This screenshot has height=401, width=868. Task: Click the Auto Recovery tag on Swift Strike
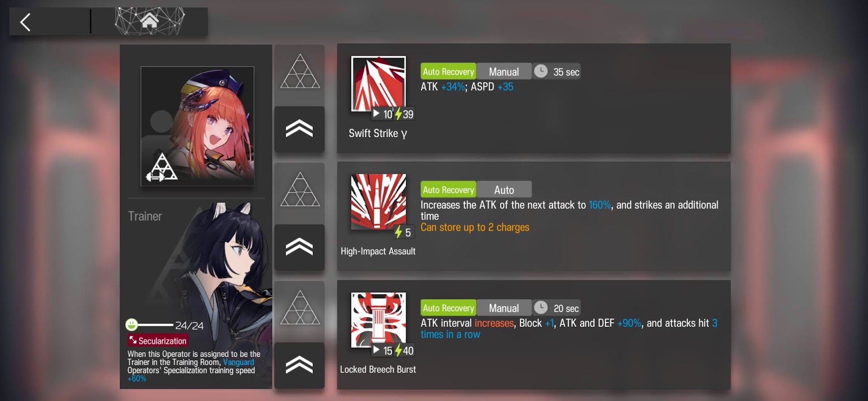(x=448, y=72)
